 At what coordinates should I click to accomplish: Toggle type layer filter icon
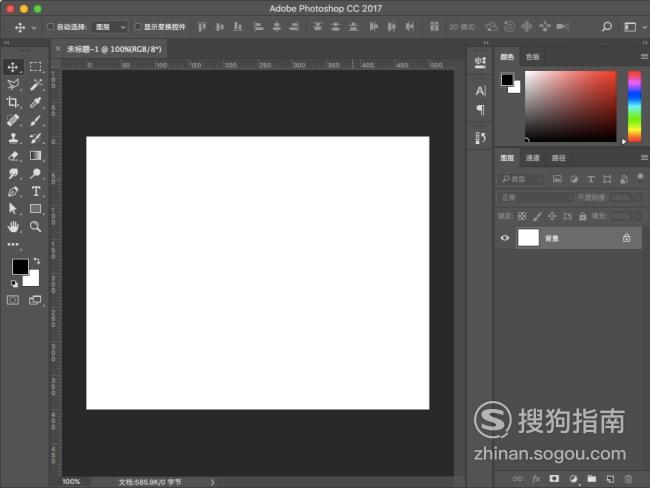click(591, 179)
